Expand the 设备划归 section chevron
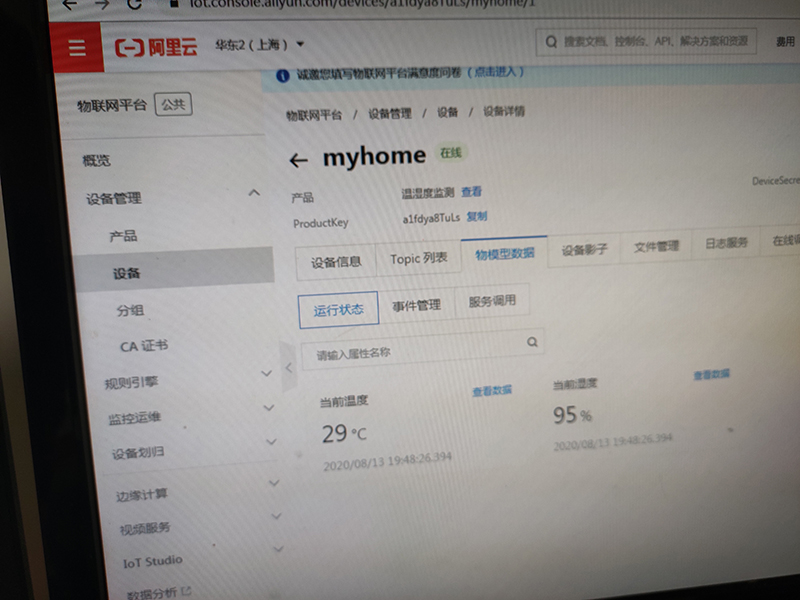The image size is (800, 600). tap(271, 441)
